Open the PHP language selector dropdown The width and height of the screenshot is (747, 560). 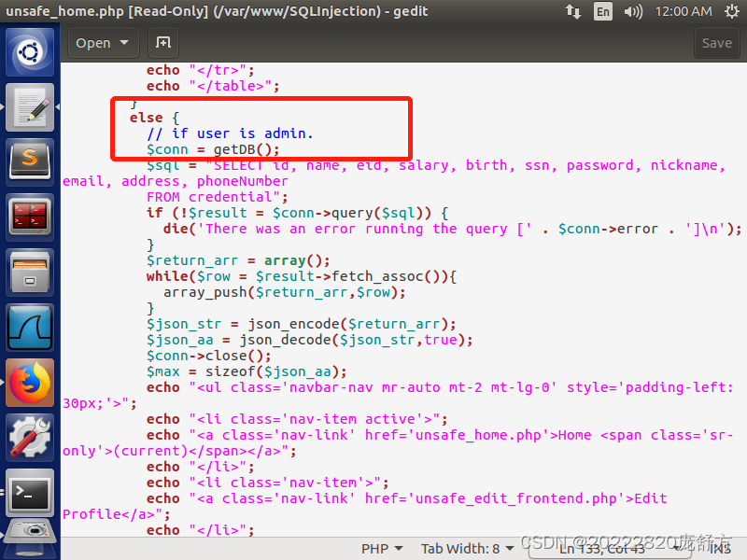click(x=382, y=549)
